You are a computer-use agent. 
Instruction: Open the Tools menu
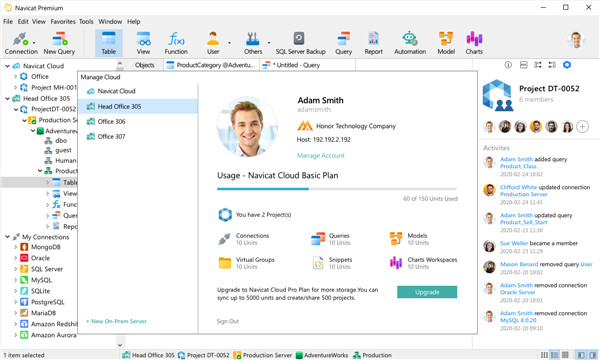pyautogui.click(x=86, y=21)
